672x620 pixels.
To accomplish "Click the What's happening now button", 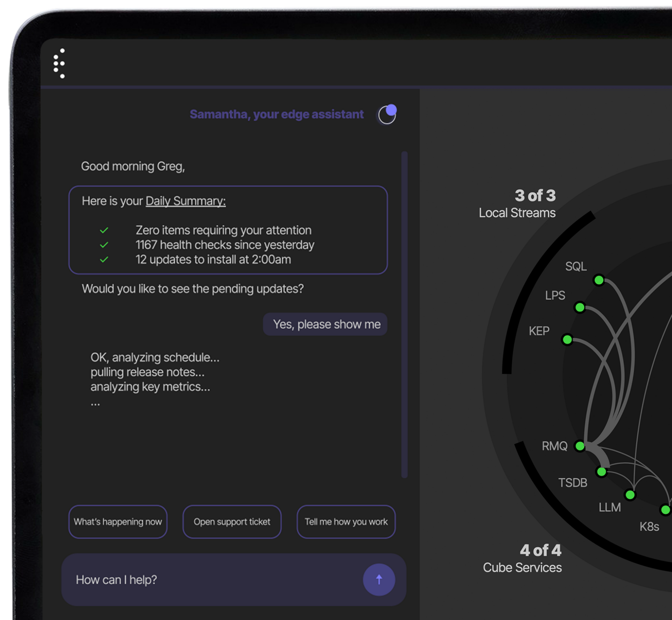I will (118, 522).
